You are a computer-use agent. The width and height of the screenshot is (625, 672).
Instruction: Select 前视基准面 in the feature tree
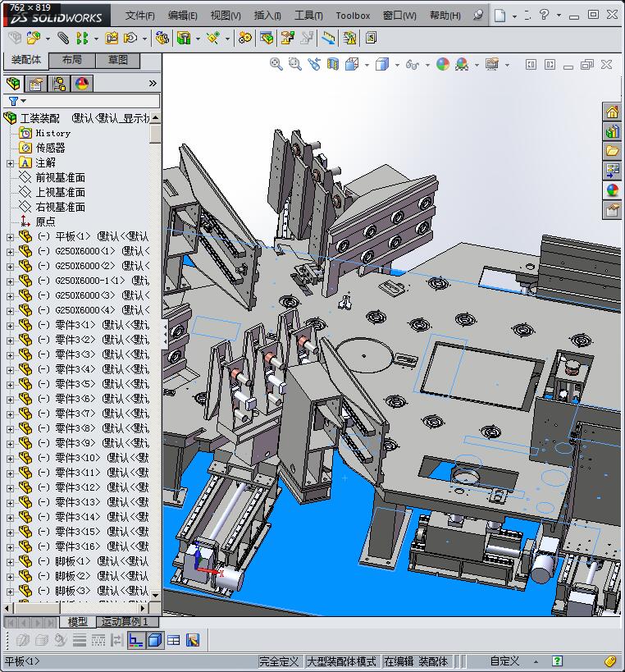60,177
